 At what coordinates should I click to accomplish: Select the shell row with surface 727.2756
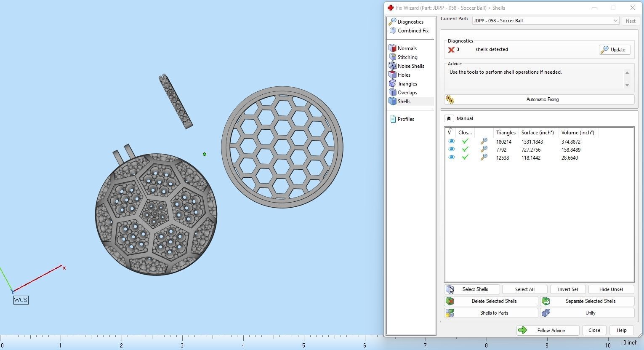[539, 150]
